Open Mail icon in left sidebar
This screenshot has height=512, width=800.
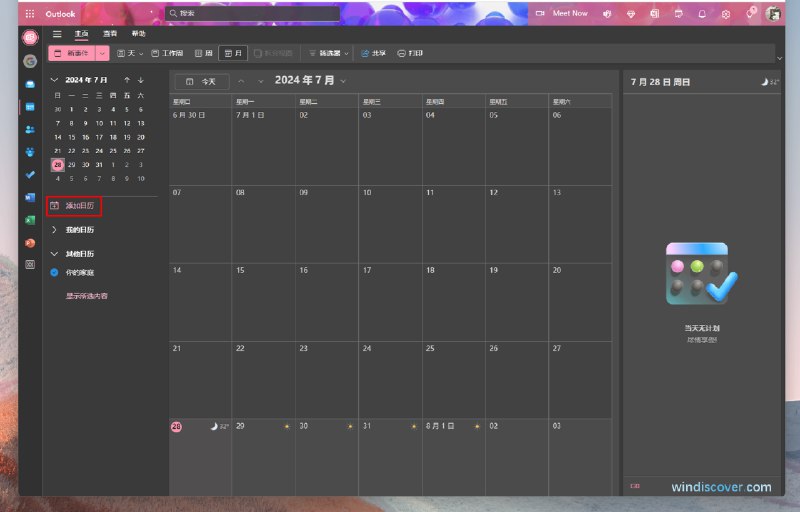[x=30, y=84]
